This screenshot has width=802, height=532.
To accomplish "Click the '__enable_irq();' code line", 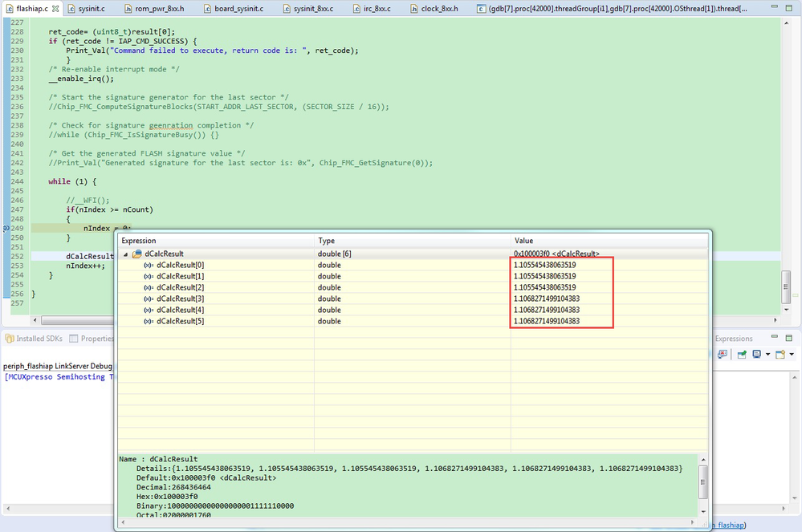I will tap(81, 79).
